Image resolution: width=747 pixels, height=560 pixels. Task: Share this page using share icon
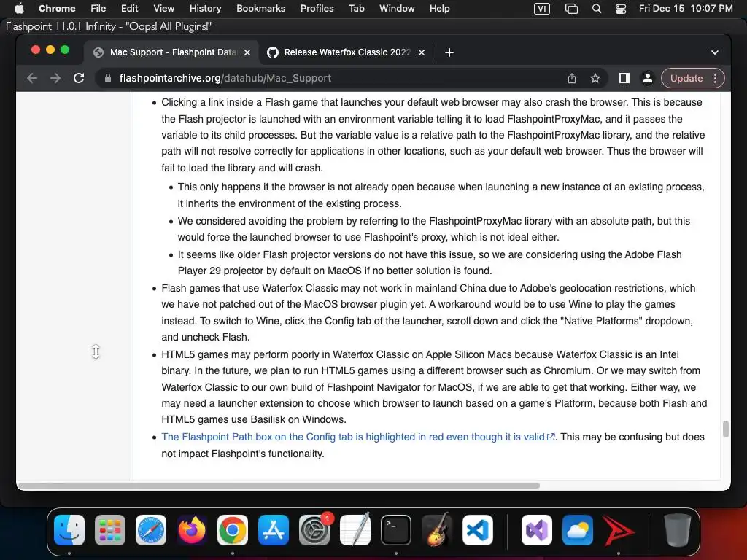point(572,78)
